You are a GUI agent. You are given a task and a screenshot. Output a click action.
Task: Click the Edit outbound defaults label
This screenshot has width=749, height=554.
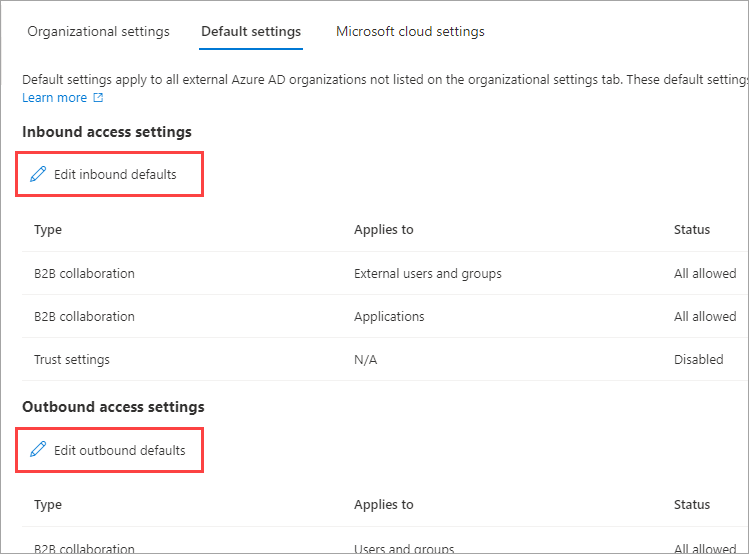[120, 450]
